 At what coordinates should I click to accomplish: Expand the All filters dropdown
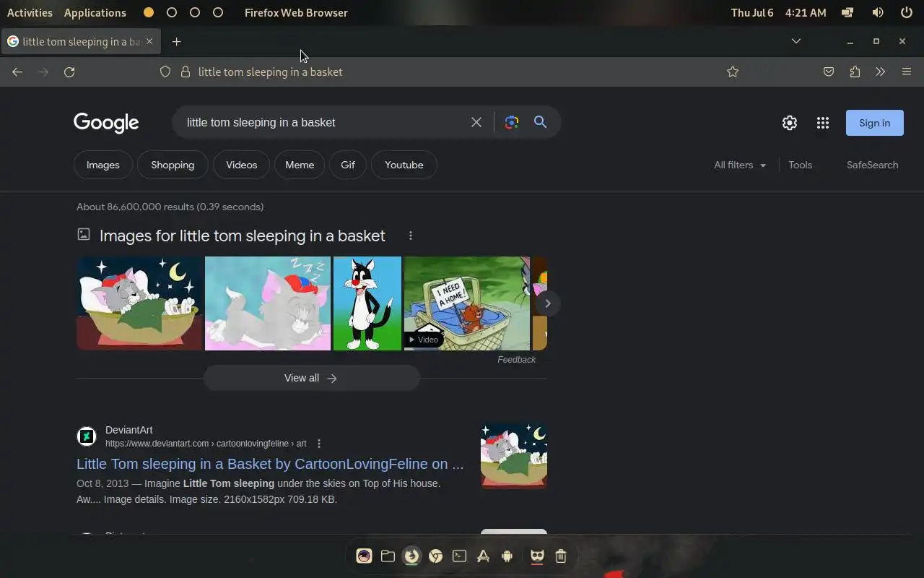coord(740,165)
